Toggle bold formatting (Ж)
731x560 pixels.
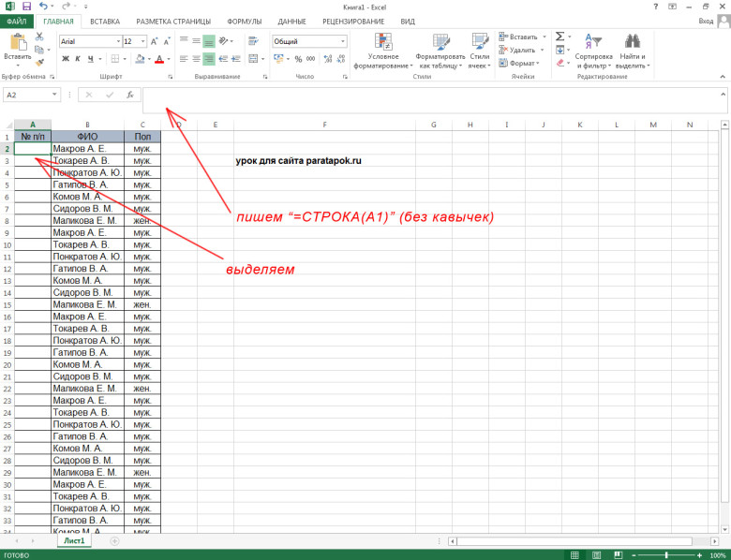[66, 59]
